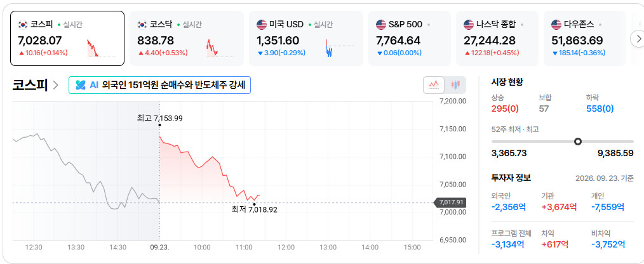Select the 코스닥 index card
The width and height of the screenshot is (644, 264).
click(x=187, y=39)
